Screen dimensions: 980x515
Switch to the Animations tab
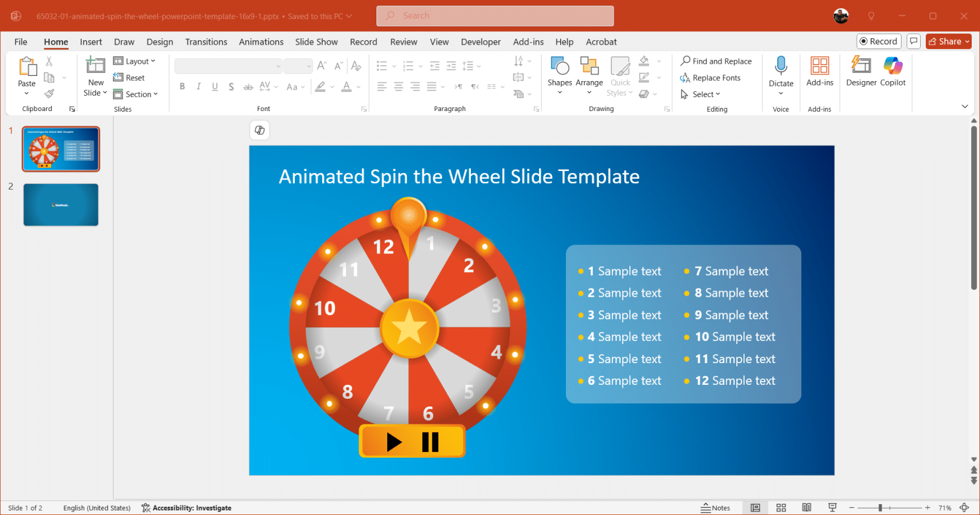click(261, 41)
